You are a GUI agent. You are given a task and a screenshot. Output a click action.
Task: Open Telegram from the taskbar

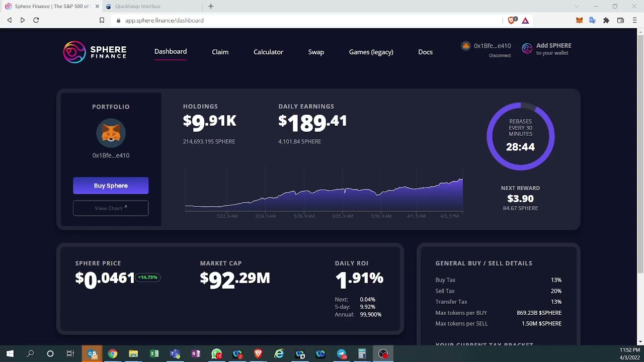pos(342,354)
